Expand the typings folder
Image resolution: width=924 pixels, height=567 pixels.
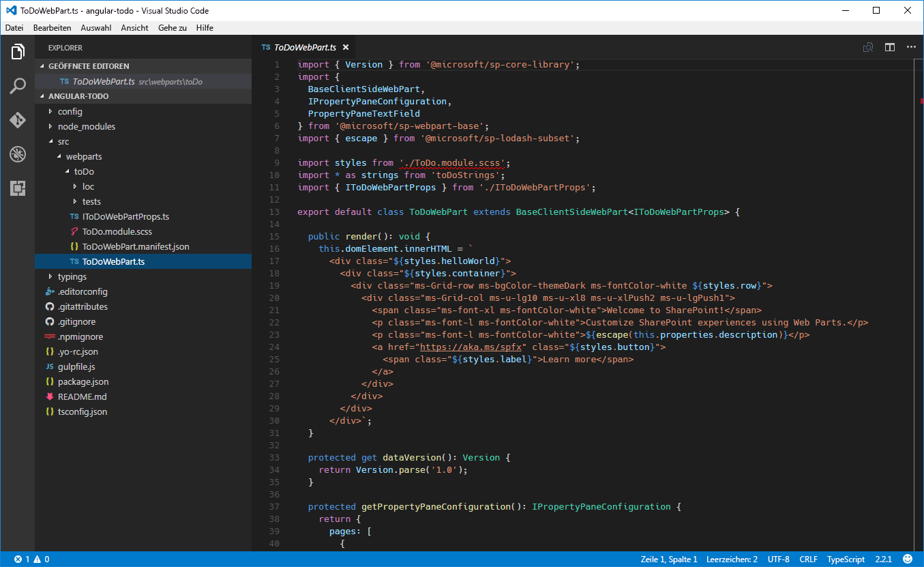tap(72, 276)
